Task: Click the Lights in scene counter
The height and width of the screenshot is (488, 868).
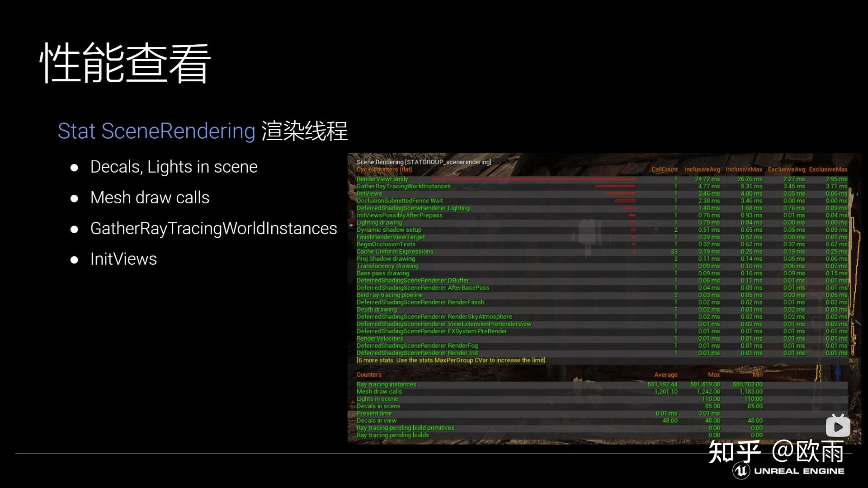Action: click(x=377, y=399)
